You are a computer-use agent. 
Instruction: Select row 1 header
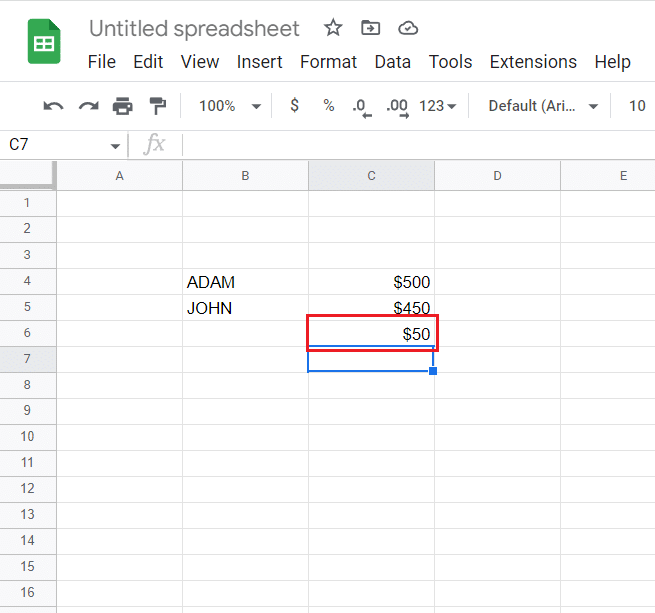28,203
